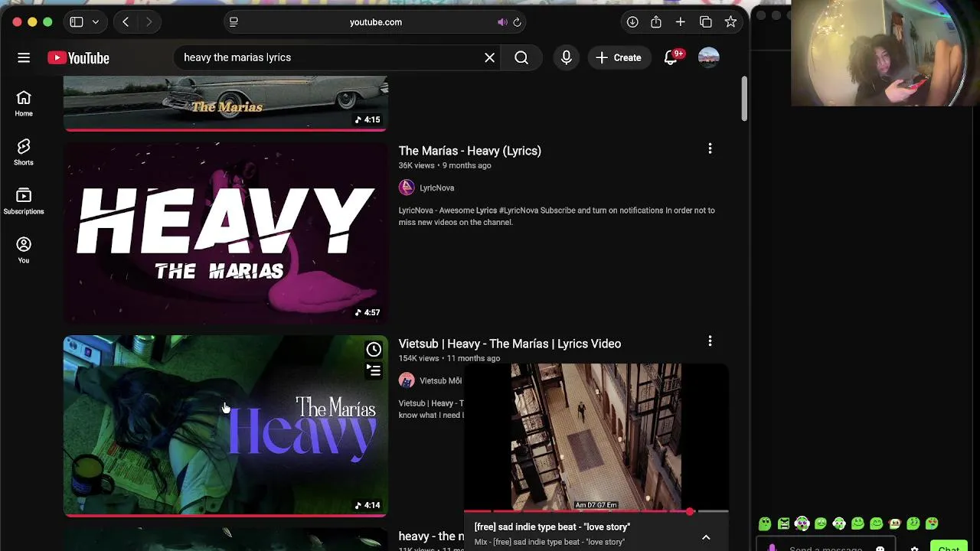Image resolution: width=980 pixels, height=551 pixels.
Task: Open the YouTube hamburger guide menu
Action: click(24, 57)
